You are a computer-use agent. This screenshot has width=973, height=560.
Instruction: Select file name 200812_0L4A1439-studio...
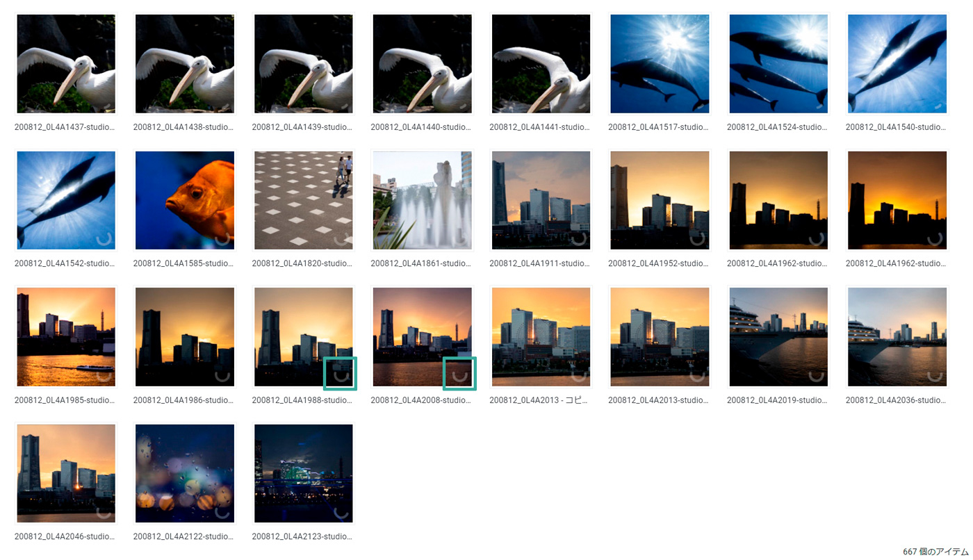coord(302,127)
